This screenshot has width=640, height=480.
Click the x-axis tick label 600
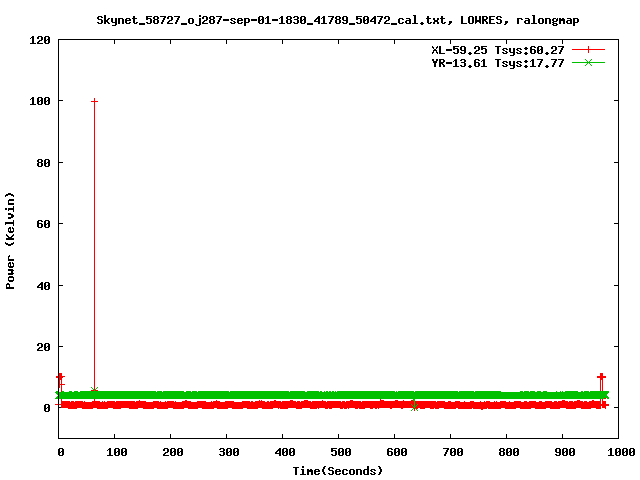397,452
